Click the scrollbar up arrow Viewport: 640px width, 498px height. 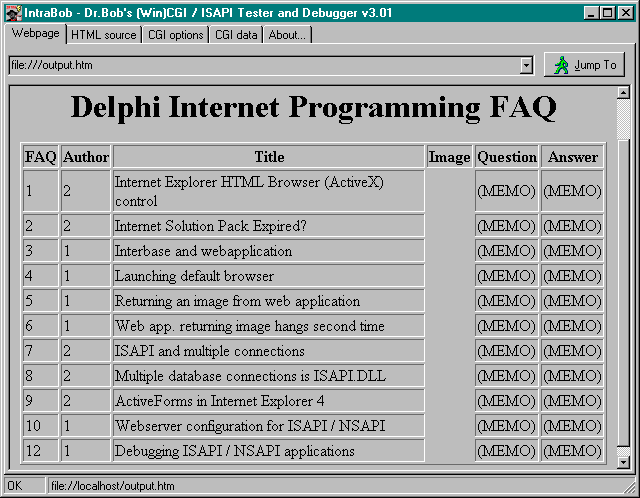[623, 93]
